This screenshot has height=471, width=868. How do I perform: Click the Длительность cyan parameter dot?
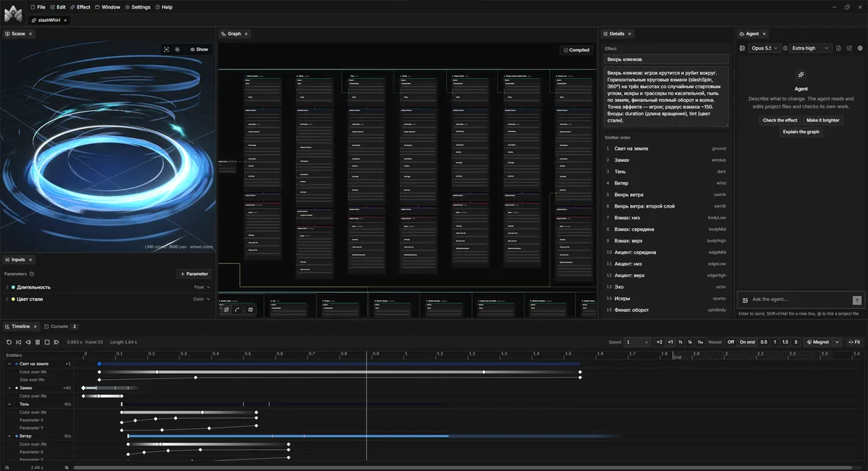tap(13, 287)
